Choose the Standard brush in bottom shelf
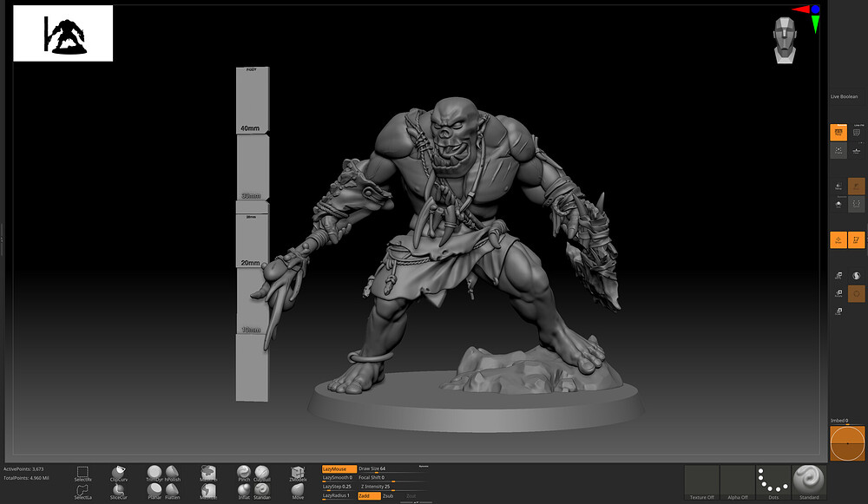 (262, 491)
